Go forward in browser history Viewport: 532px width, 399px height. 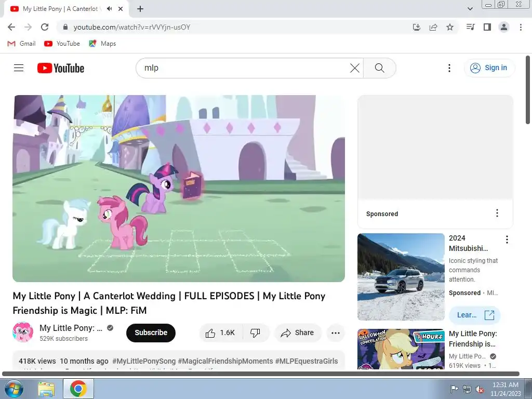[x=28, y=27]
